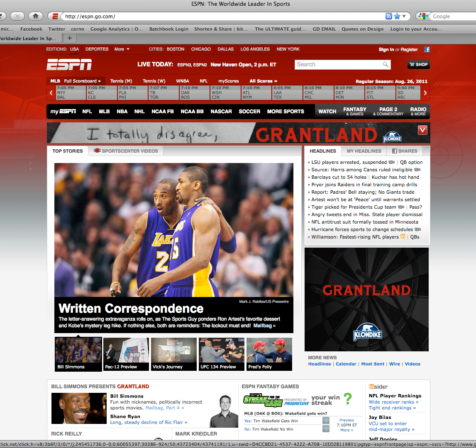This screenshot has height=448, width=476.
Task: Expand the Grantland banner with the V button
Action: [422, 130]
